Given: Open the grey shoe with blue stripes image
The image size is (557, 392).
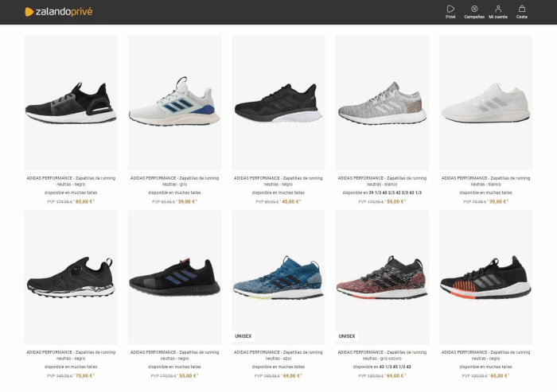Looking at the screenshot, I should pos(174,103).
